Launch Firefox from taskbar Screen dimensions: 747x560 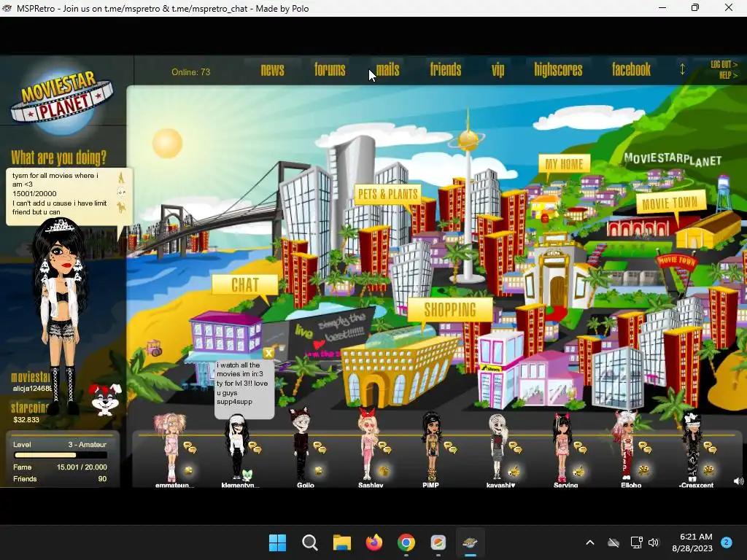pos(374,542)
